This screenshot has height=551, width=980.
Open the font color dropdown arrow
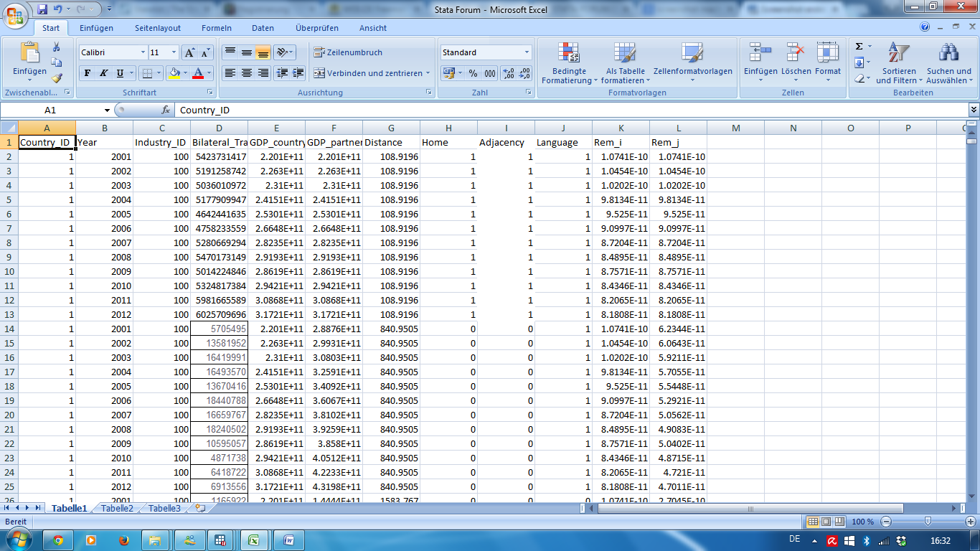point(209,73)
